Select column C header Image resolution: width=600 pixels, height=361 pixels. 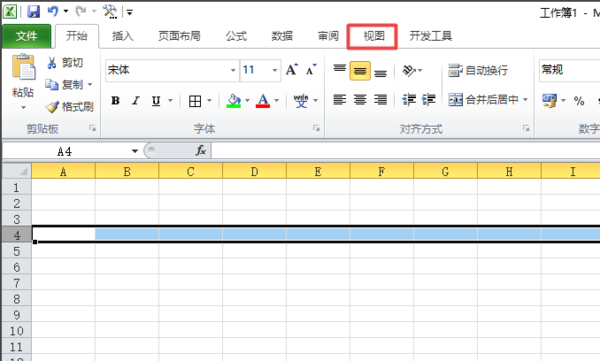tap(190, 172)
